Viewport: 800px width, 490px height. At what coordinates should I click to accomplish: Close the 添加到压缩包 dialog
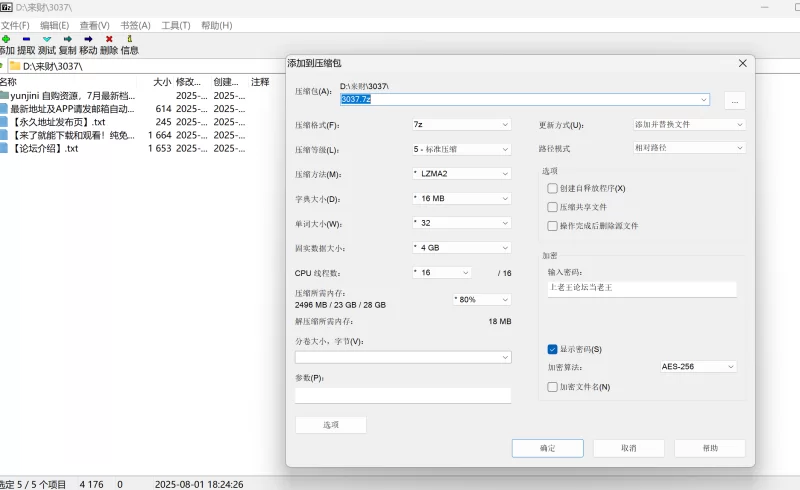coord(743,63)
